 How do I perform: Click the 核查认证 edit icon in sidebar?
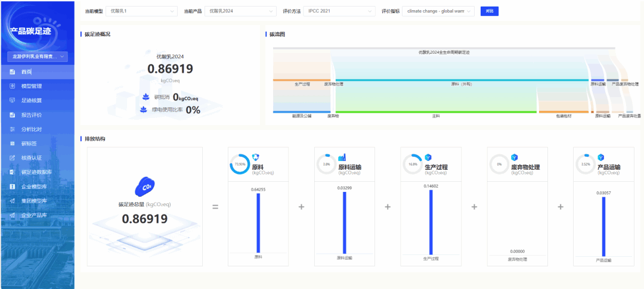point(13,158)
